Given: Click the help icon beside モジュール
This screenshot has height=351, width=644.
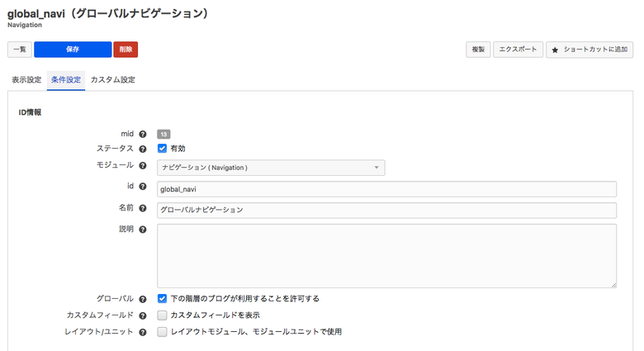Looking at the screenshot, I should click(x=143, y=166).
